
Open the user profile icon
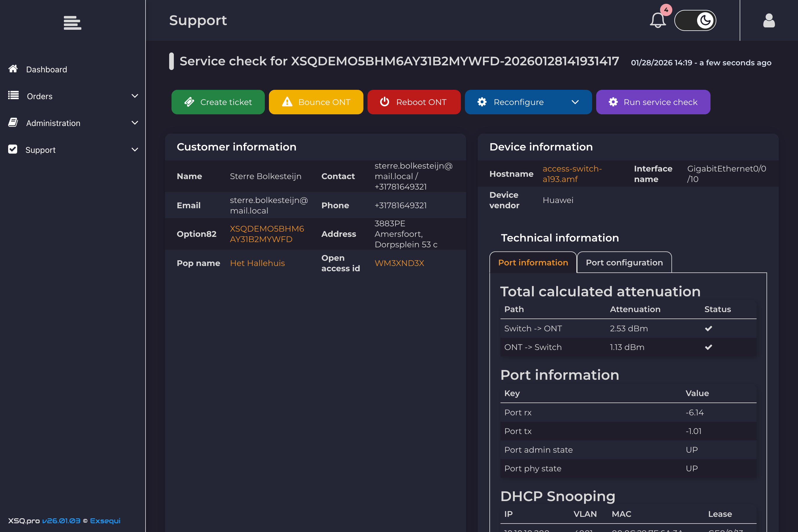point(769,20)
